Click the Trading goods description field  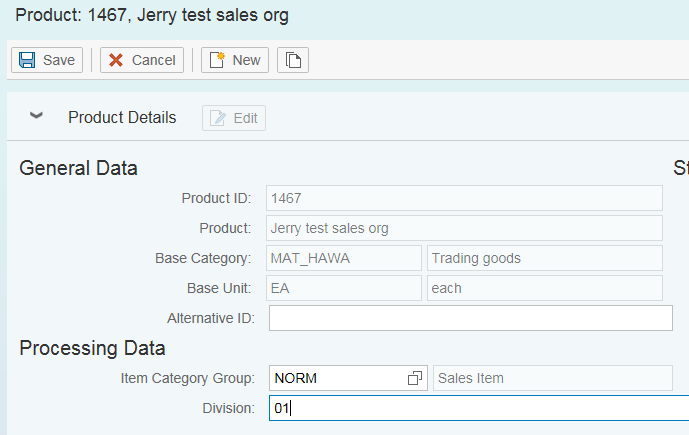(545, 258)
